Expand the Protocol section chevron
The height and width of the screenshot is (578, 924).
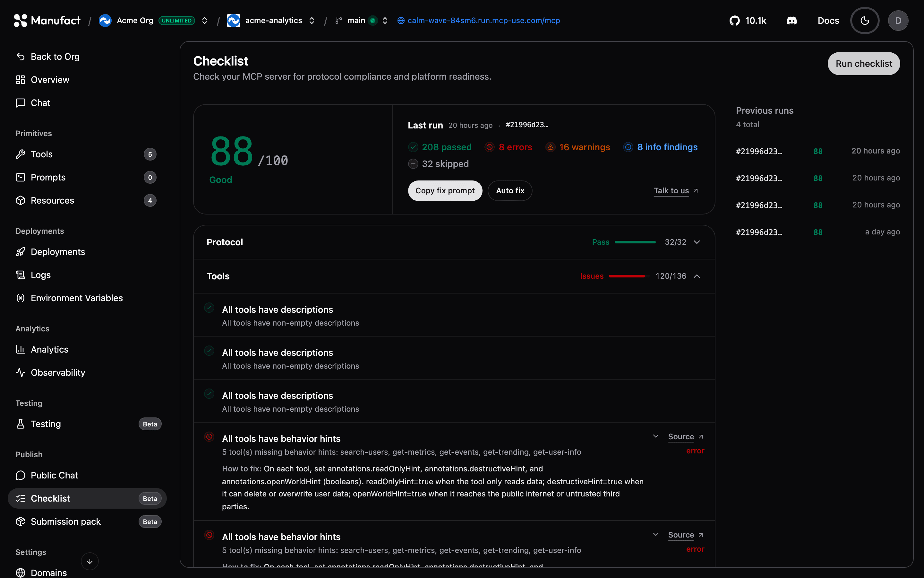point(697,242)
